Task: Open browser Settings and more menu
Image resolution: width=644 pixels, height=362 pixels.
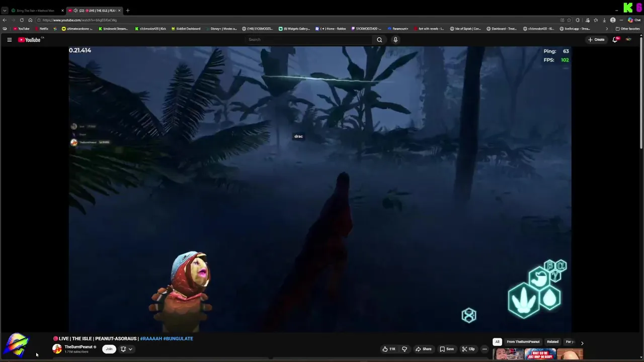Action: (622, 20)
